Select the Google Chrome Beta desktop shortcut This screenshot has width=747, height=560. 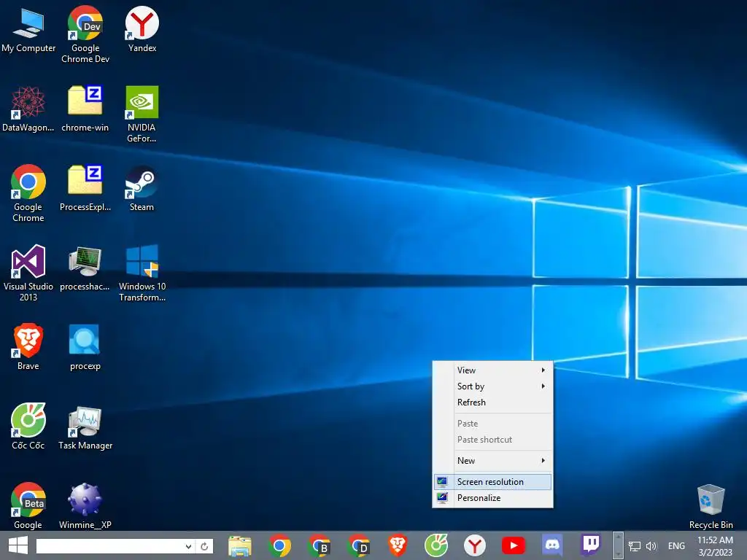tap(28, 506)
